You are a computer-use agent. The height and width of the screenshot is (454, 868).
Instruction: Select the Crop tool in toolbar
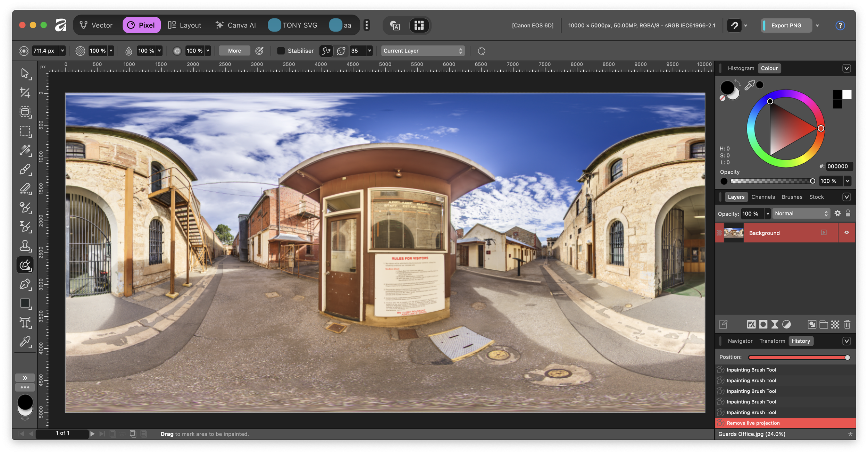click(x=25, y=92)
